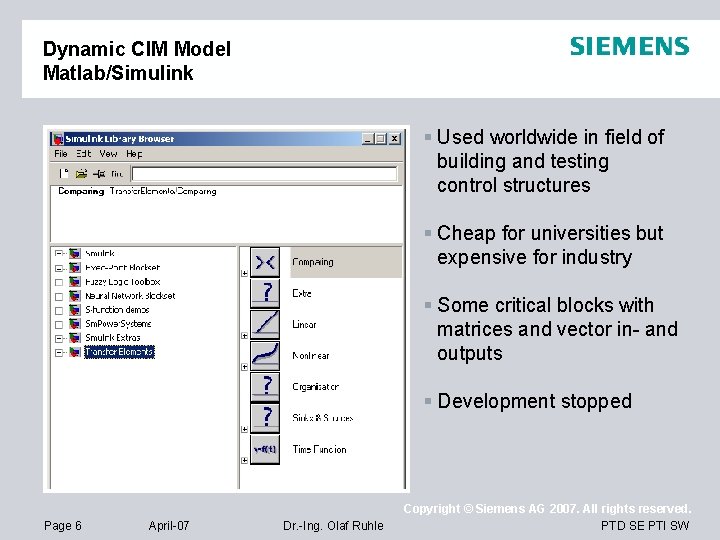Expand the Sinks & Sources block group
The image size is (720, 540).
244,429
